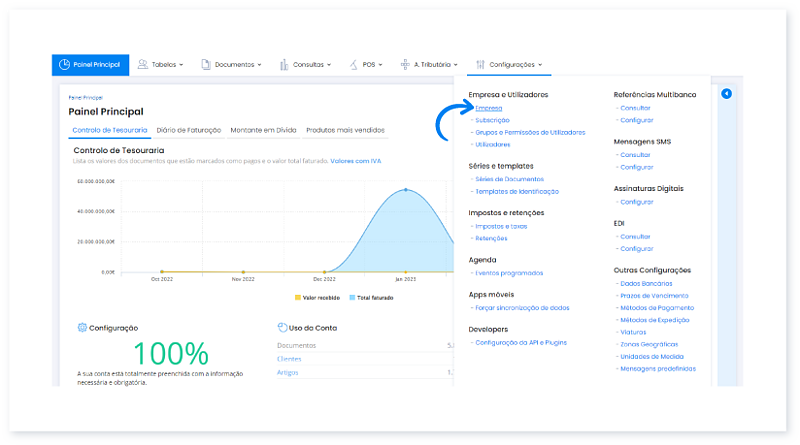Click Grupos e Permissões de Utilizadores
Screen dimensions: 800x445
pos(530,132)
